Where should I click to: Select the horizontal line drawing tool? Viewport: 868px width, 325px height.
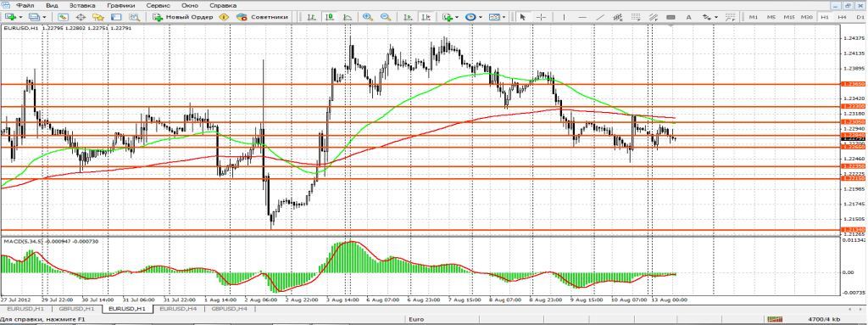(582, 17)
